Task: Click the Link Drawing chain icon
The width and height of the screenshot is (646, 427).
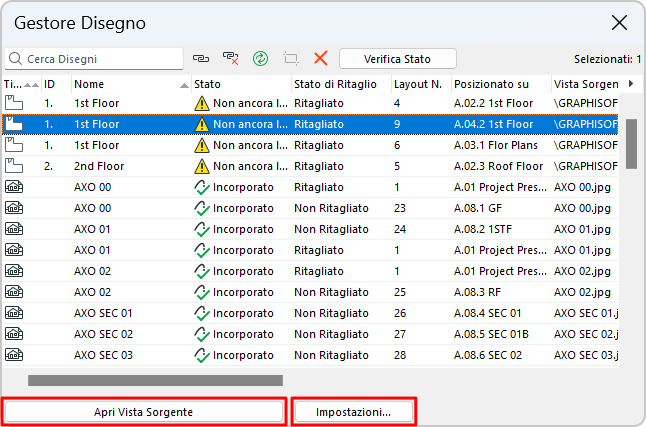Action: click(x=201, y=59)
